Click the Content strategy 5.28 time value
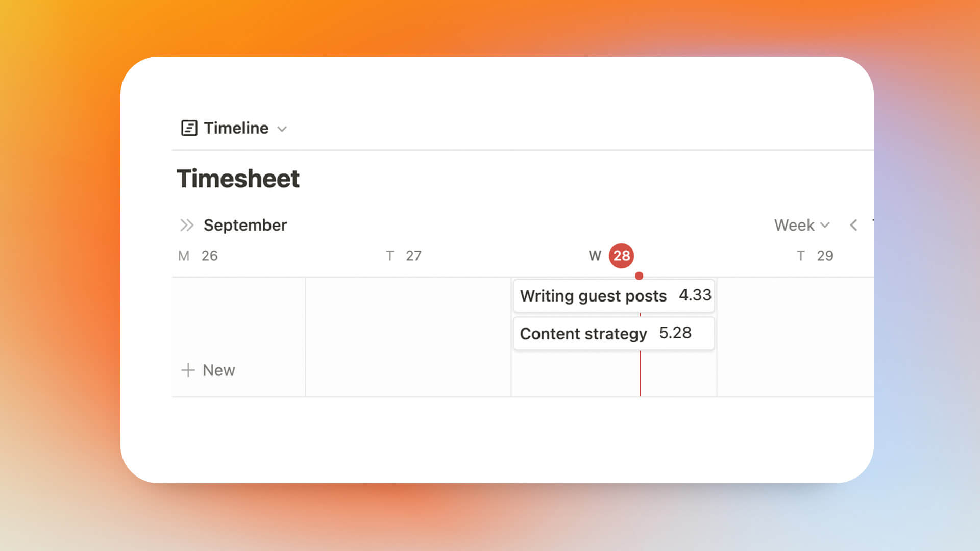 tap(674, 332)
